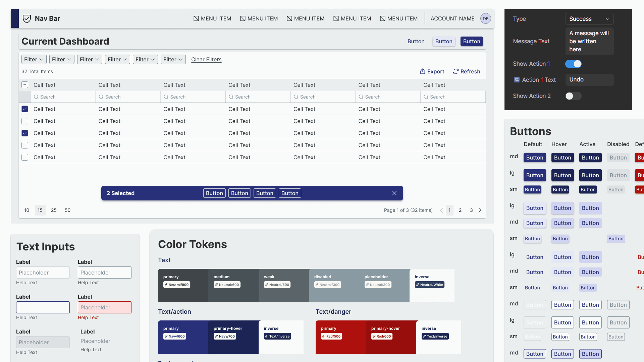The height and width of the screenshot is (362, 644).
Task: Uncheck the third table row checkbox
Action: pyautogui.click(x=25, y=133)
